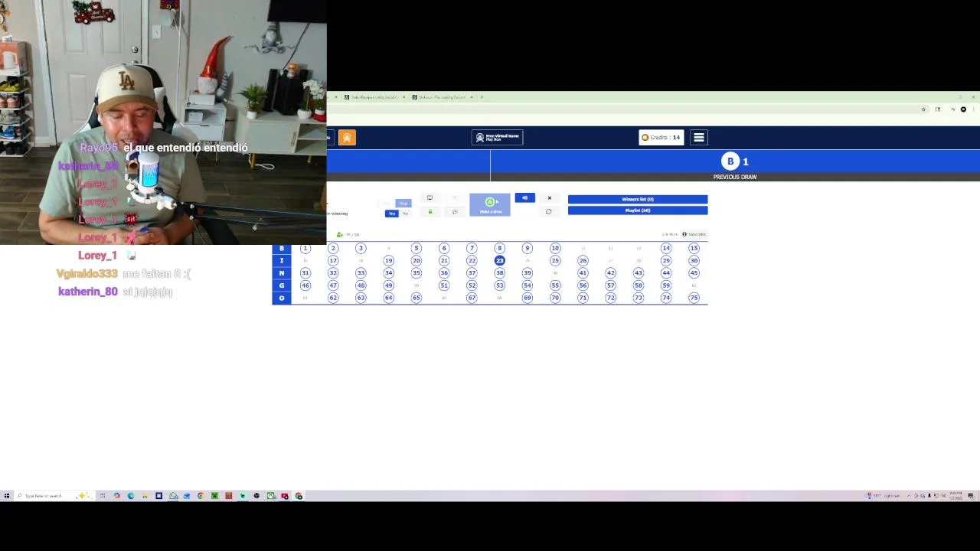This screenshot has height=551, width=980.
Task: Click number 59 in the G row
Action: (666, 285)
